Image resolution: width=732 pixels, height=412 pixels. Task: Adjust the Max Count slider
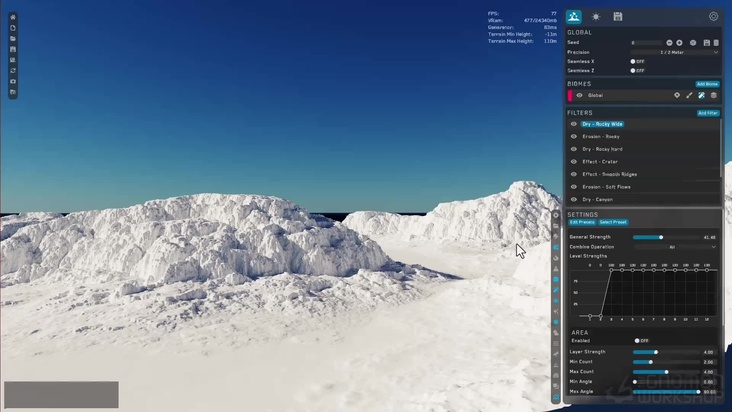(x=667, y=372)
